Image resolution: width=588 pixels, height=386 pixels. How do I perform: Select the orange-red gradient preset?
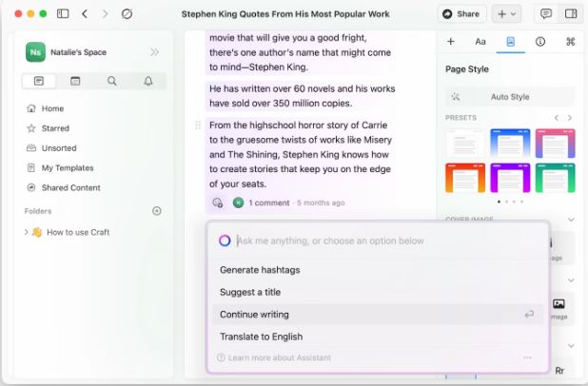465,178
